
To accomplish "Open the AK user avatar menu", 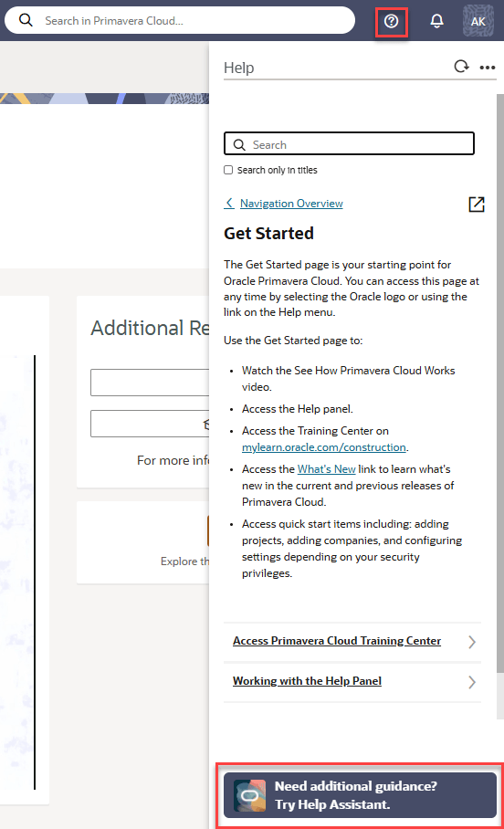I will tap(478, 21).
